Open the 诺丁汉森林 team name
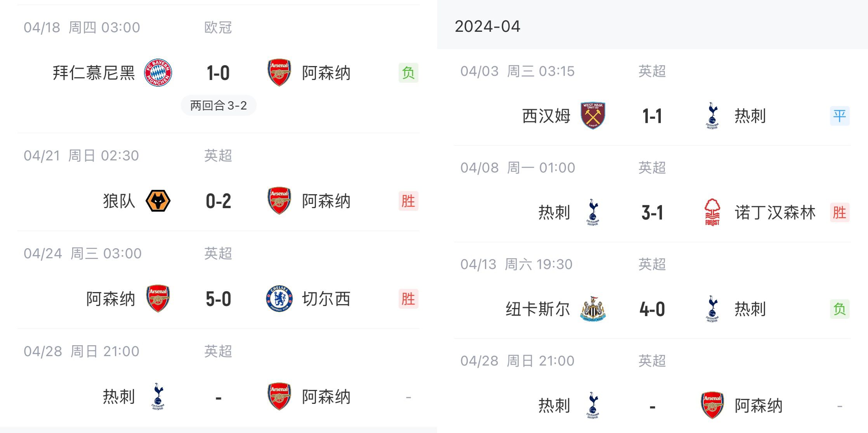 (775, 213)
